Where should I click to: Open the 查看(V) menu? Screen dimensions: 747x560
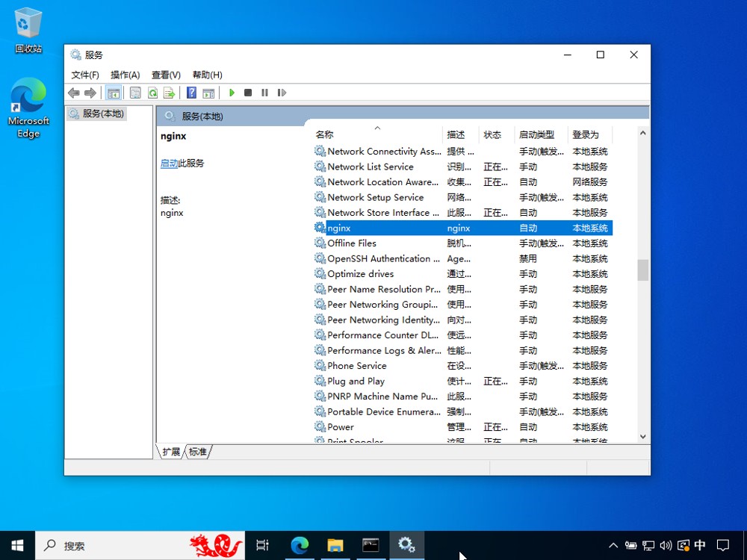[x=167, y=75]
